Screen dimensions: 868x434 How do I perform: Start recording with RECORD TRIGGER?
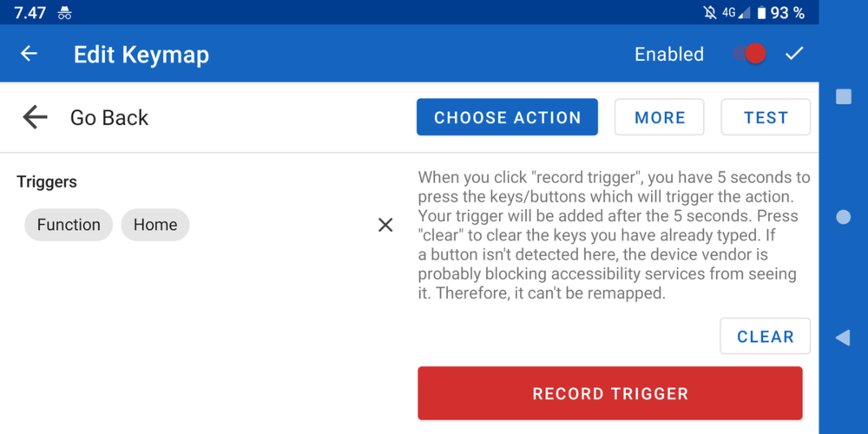610,393
